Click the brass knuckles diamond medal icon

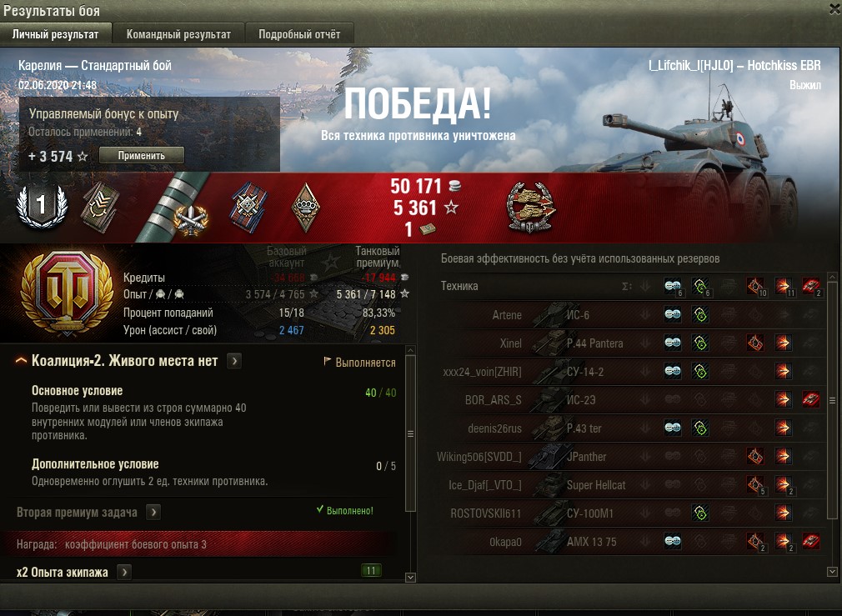tap(306, 208)
